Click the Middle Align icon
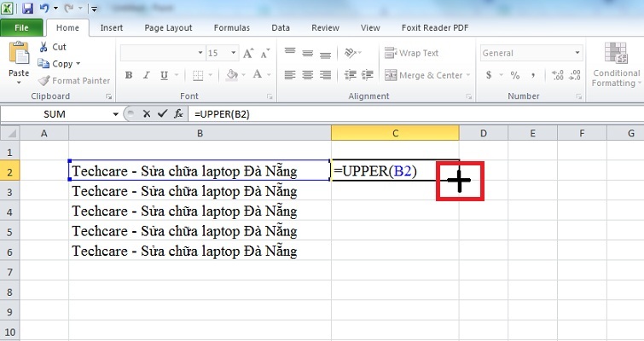The image size is (644, 341). [308, 53]
